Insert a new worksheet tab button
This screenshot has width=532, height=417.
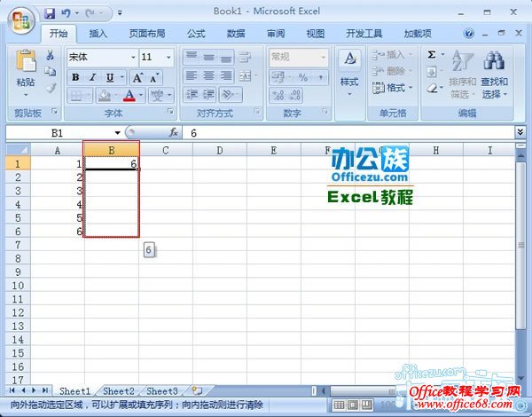tap(197, 390)
